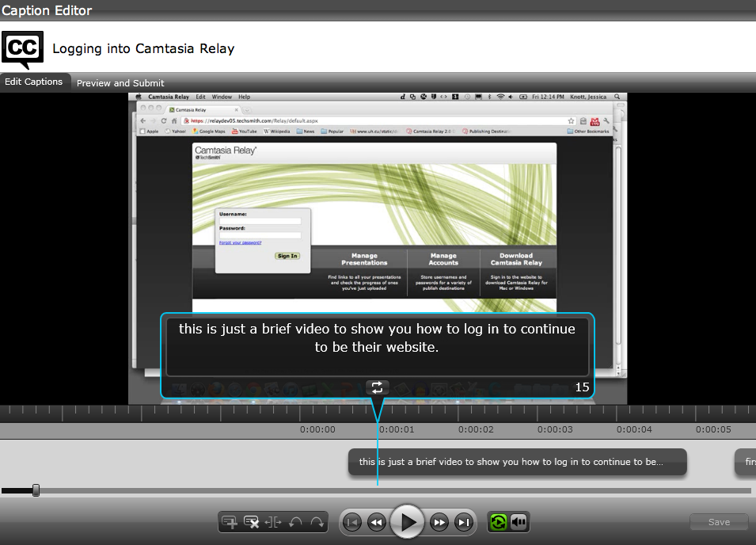Screen dimensions: 756x545
Task: Click the seek bar slider handle
Action: coord(36,490)
